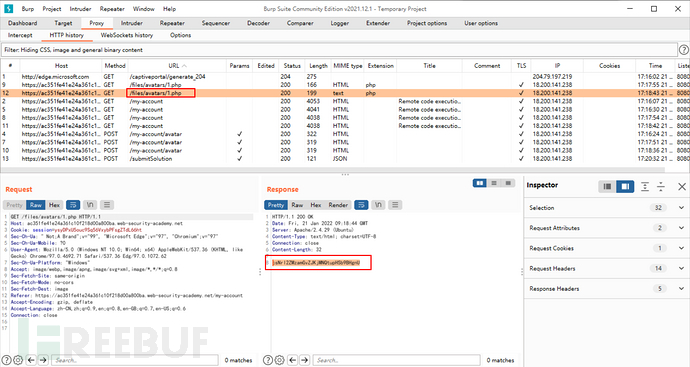The width and height of the screenshot is (690, 367).
Task: Open the Intercept sub-tab
Action: (20, 35)
